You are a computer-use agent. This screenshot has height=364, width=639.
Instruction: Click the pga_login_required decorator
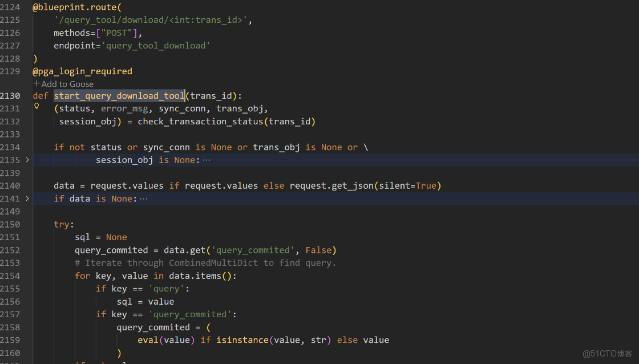[82, 71]
